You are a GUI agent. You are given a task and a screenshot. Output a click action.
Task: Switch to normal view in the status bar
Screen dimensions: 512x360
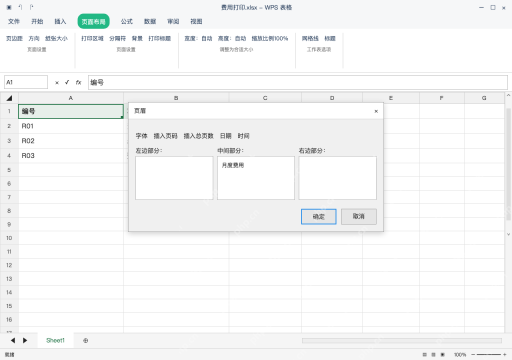coord(424,355)
